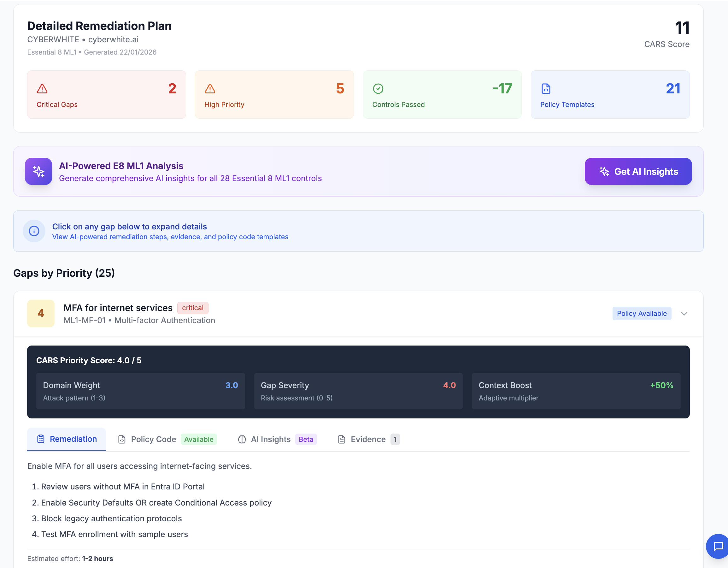Open the Evidence tab
Screen dimensions: 728x568
(x=369, y=439)
